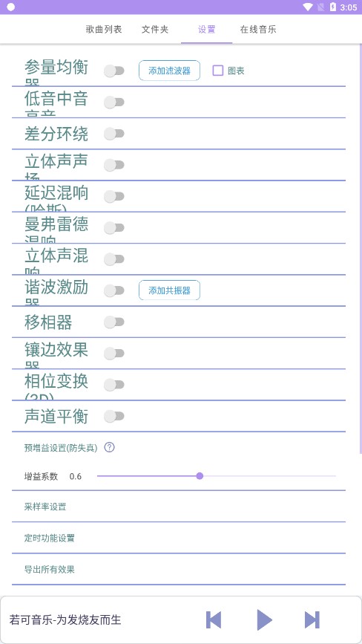Skip to previous track icon

coord(214,619)
